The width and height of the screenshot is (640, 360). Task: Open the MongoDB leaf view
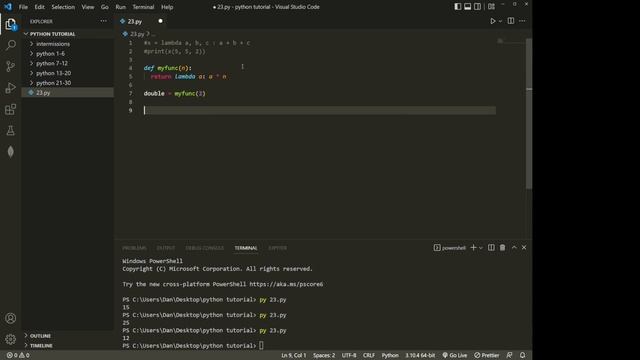click(x=11, y=152)
